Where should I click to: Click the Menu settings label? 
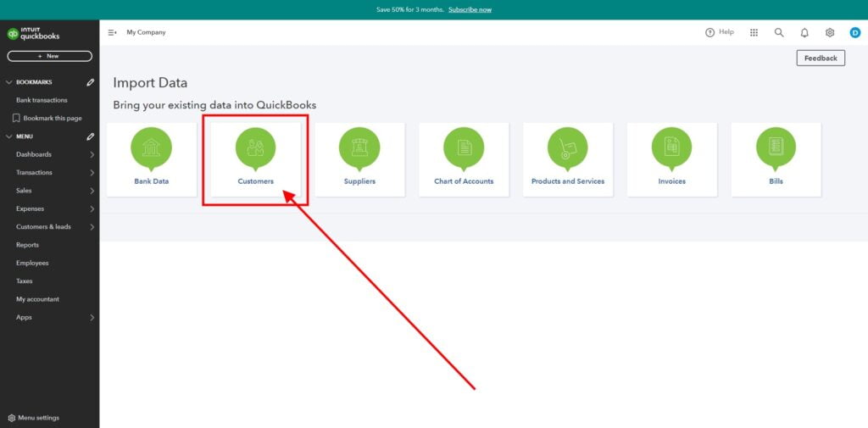(39, 418)
